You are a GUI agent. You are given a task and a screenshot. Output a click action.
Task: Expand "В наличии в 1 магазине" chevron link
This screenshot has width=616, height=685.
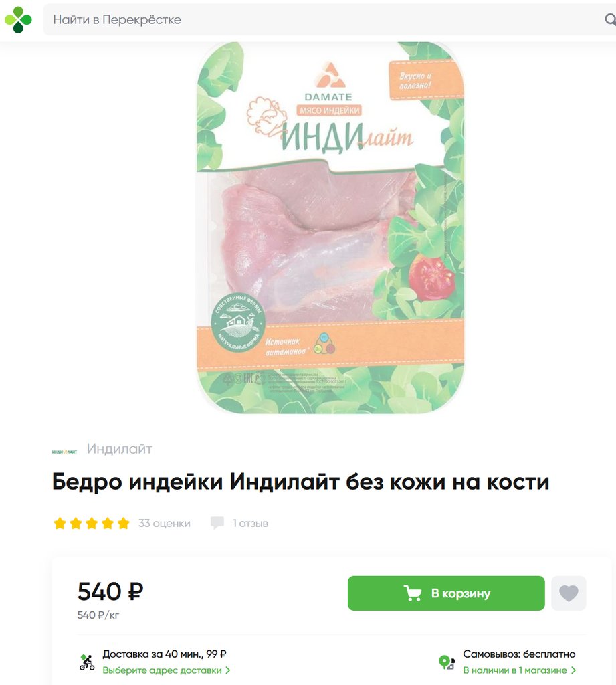pyautogui.click(x=520, y=670)
